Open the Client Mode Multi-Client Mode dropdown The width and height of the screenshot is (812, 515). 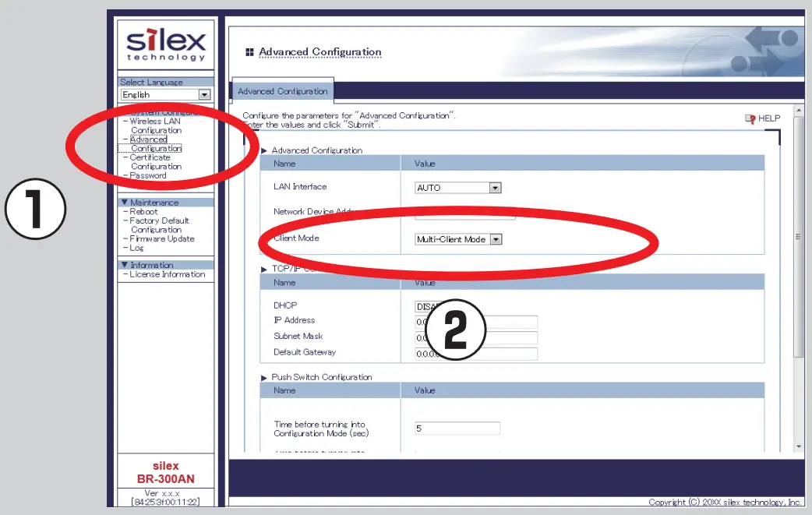(x=459, y=239)
